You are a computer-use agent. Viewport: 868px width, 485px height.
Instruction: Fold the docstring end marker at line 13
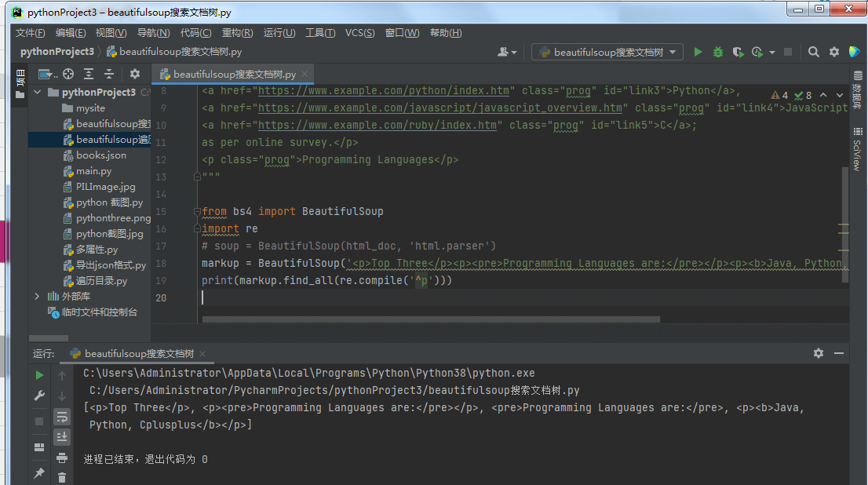click(x=197, y=177)
